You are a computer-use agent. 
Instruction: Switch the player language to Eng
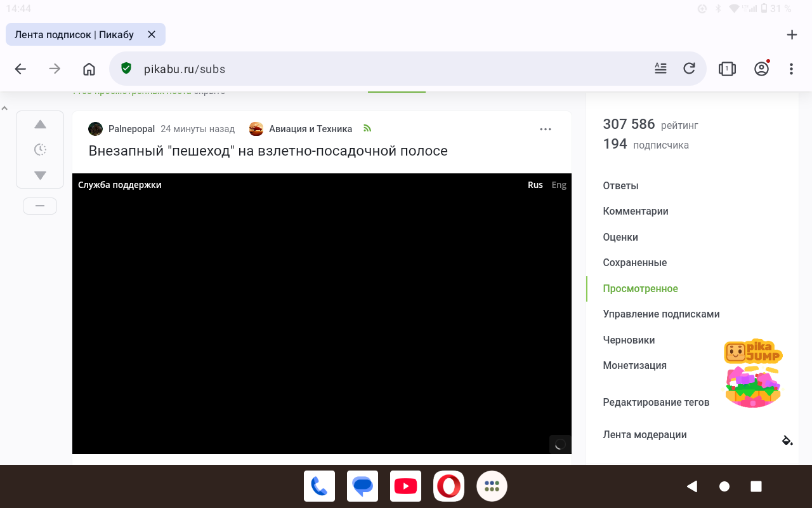pos(559,185)
